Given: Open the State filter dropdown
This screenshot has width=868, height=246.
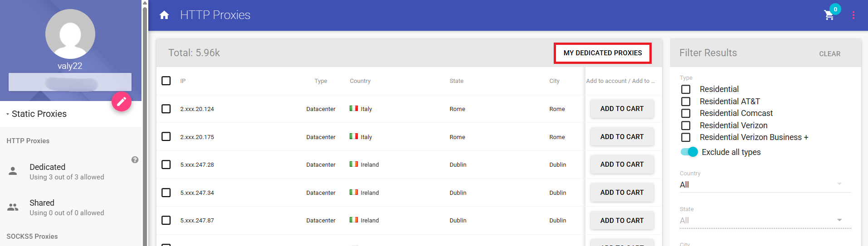Looking at the screenshot, I should [x=765, y=220].
